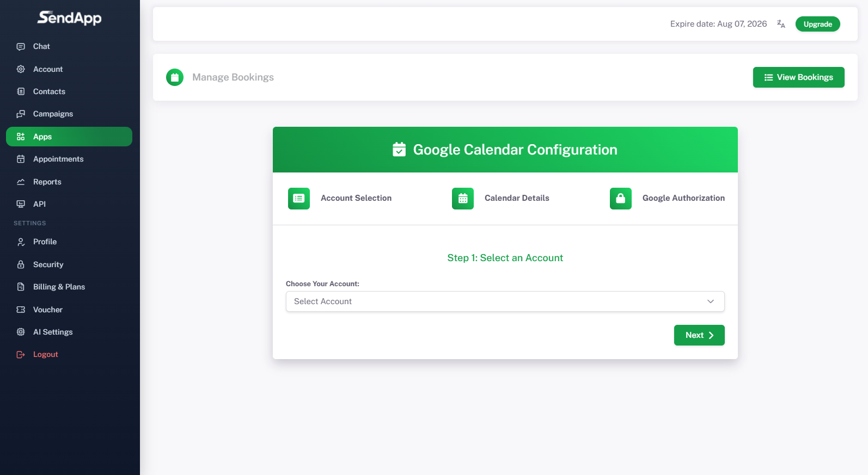868x475 pixels.
Task: Click the Google Authorization lock icon
Action: click(621, 199)
